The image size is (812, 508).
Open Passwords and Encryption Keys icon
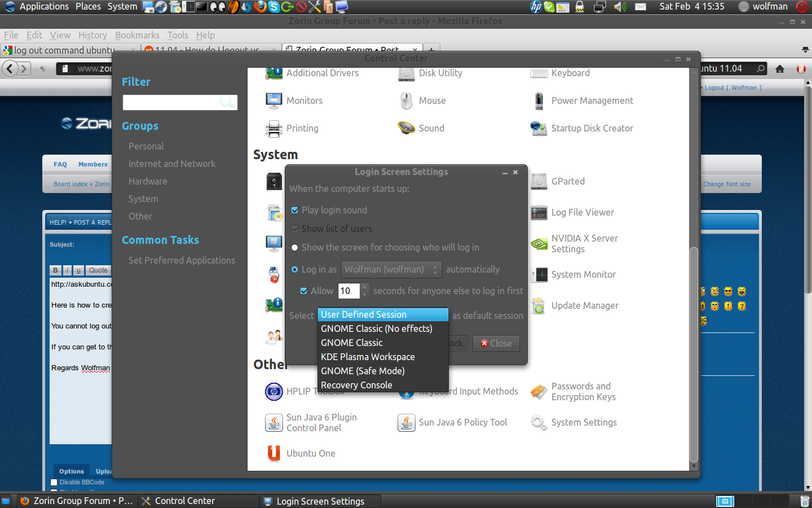pyautogui.click(x=539, y=391)
